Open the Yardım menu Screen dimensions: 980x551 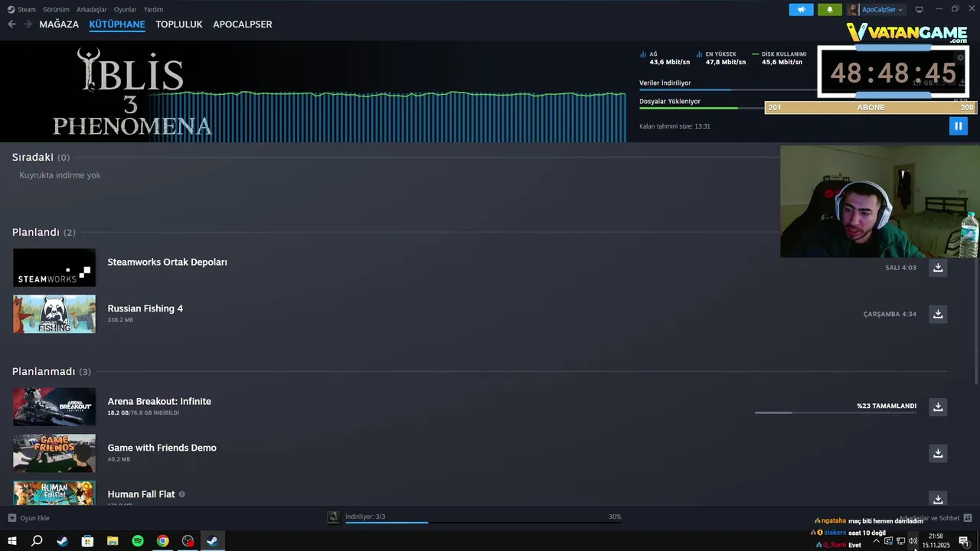[153, 10]
